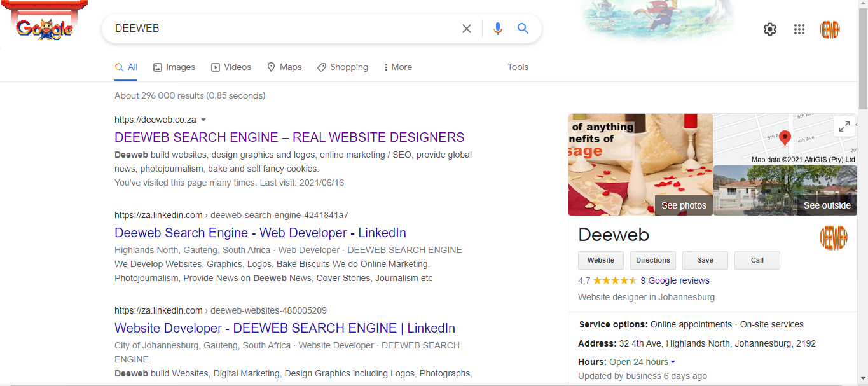Open Settings gear icon
The height and width of the screenshot is (386, 868).
[770, 29]
